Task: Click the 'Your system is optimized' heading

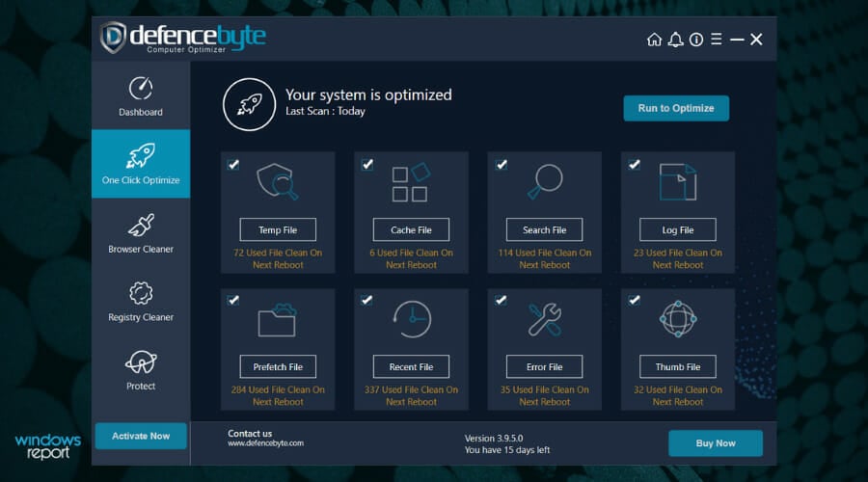Action: pyautogui.click(x=368, y=94)
